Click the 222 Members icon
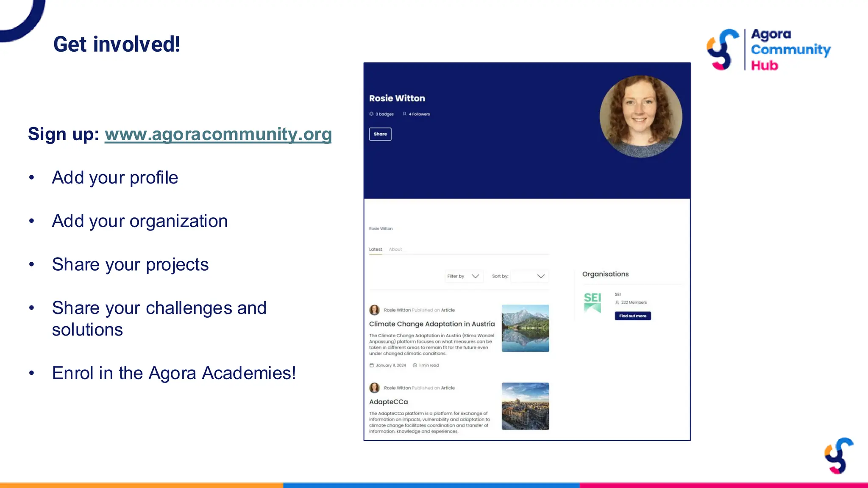868x488 pixels. point(617,302)
